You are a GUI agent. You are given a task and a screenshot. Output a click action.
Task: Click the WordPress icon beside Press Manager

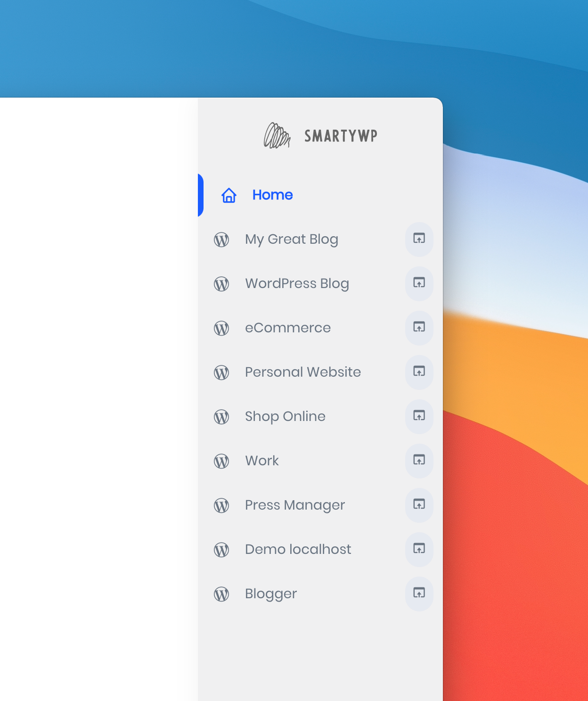221,505
